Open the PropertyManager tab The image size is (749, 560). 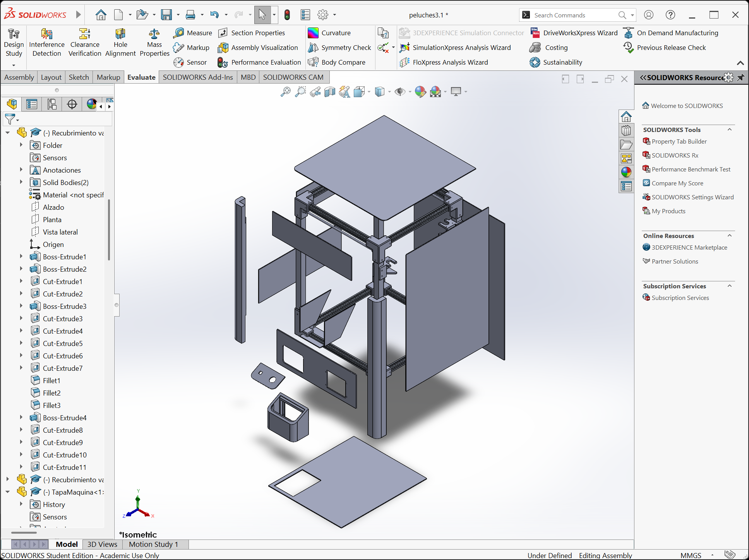32,104
